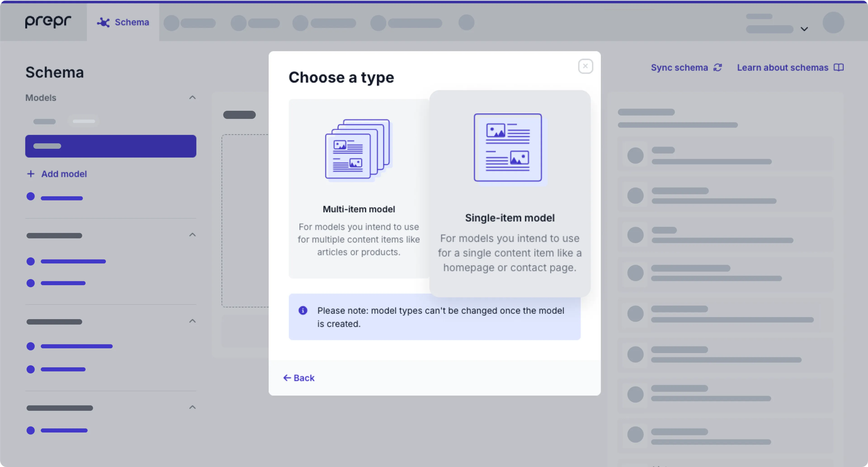Image resolution: width=868 pixels, height=467 pixels.
Task: Open the account dropdown chevron at top right
Action: [x=804, y=29]
